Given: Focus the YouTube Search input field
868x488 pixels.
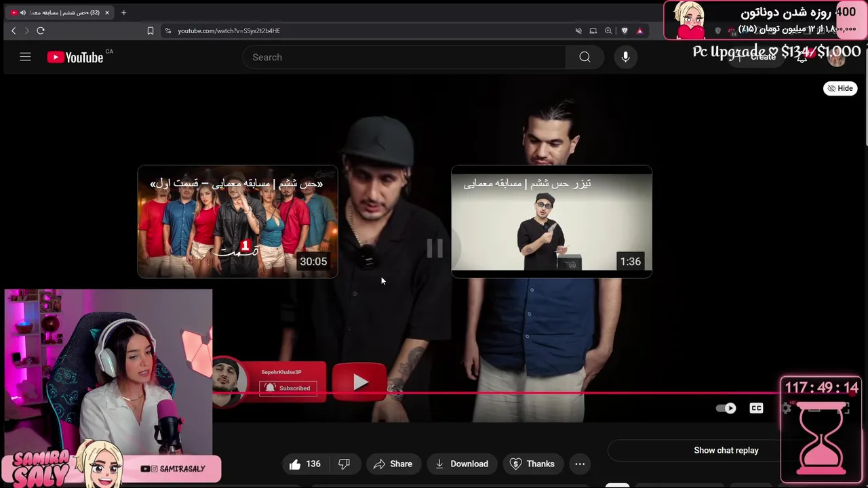Looking at the screenshot, I should tap(404, 58).
